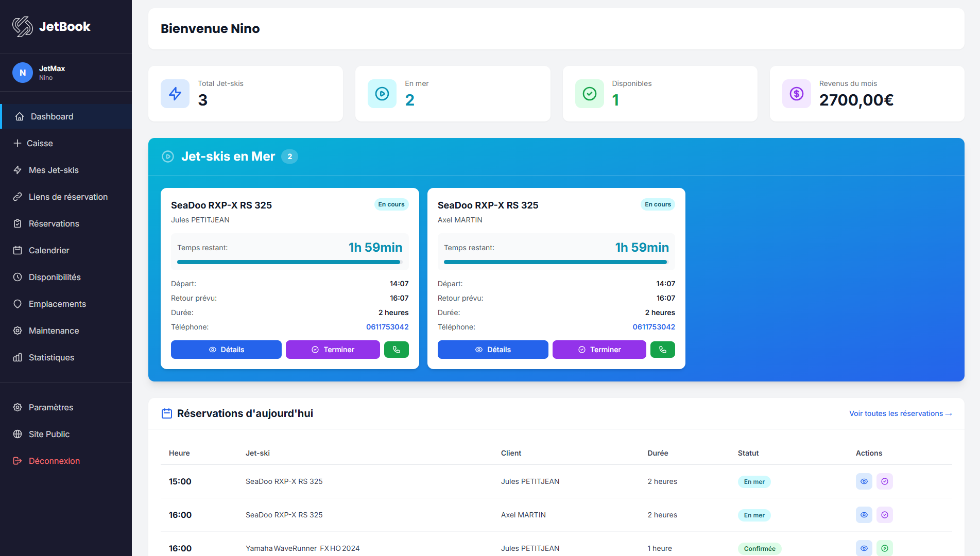Image resolution: width=980 pixels, height=556 pixels.
Task: Click eye icon for the Yamaha WaveRunner reservation
Action: [864, 548]
